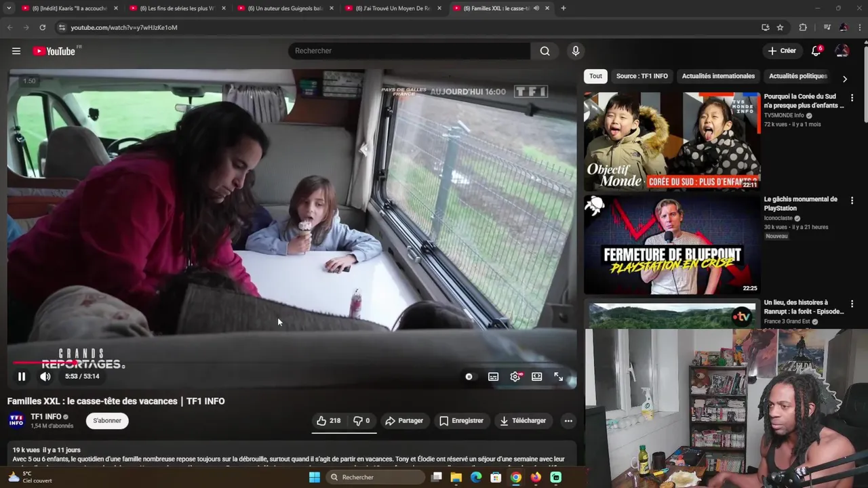This screenshot has width=868, height=488.
Task: Launch Microsoft Edge from the taskbar
Action: (476, 477)
